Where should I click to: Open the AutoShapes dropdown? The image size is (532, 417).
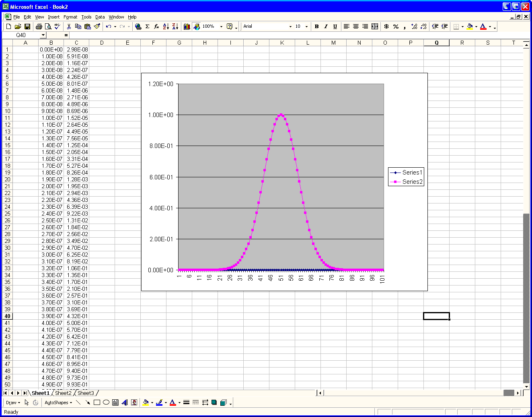pyautogui.click(x=58, y=403)
